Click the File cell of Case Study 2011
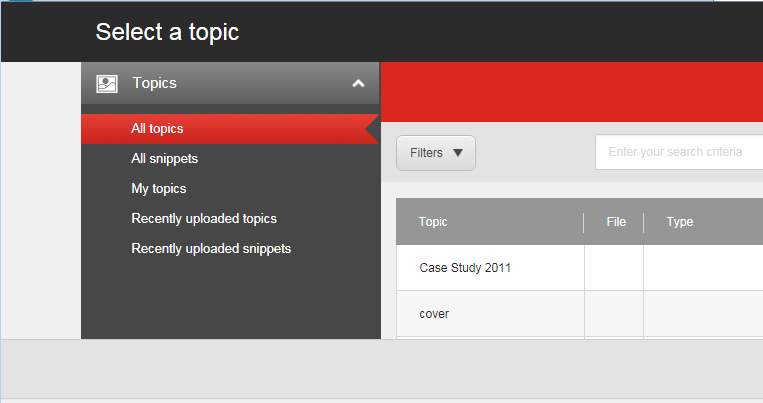The width and height of the screenshot is (763, 403). click(614, 268)
